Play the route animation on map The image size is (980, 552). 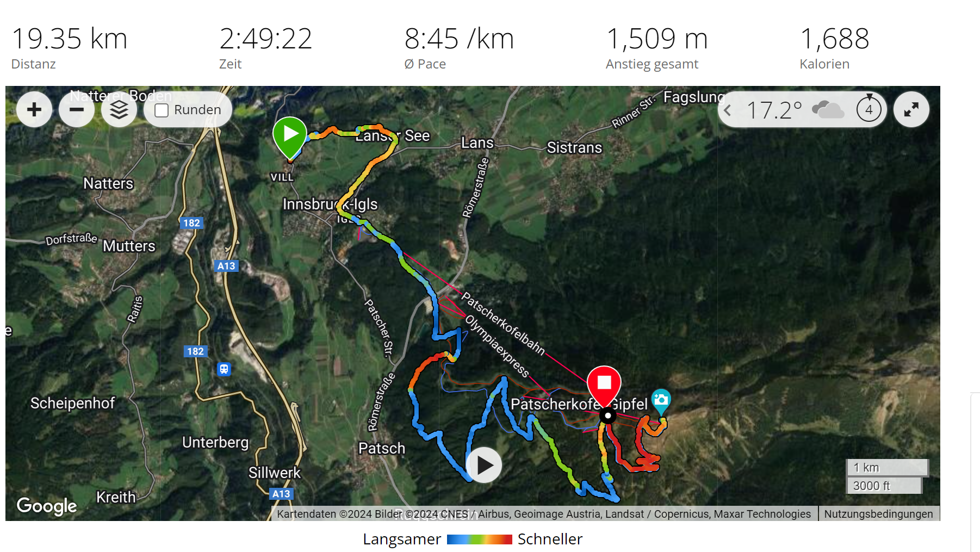(x=484, y=465)
